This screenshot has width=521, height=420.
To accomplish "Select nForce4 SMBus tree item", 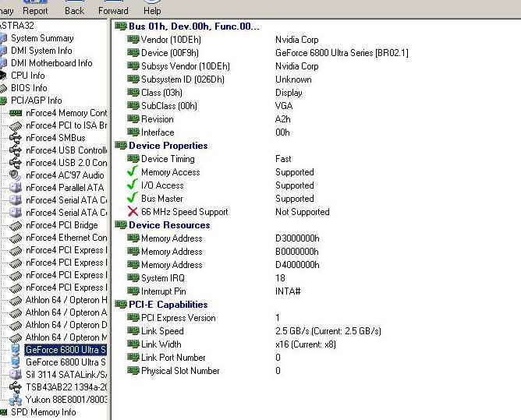I will point(55,138).
